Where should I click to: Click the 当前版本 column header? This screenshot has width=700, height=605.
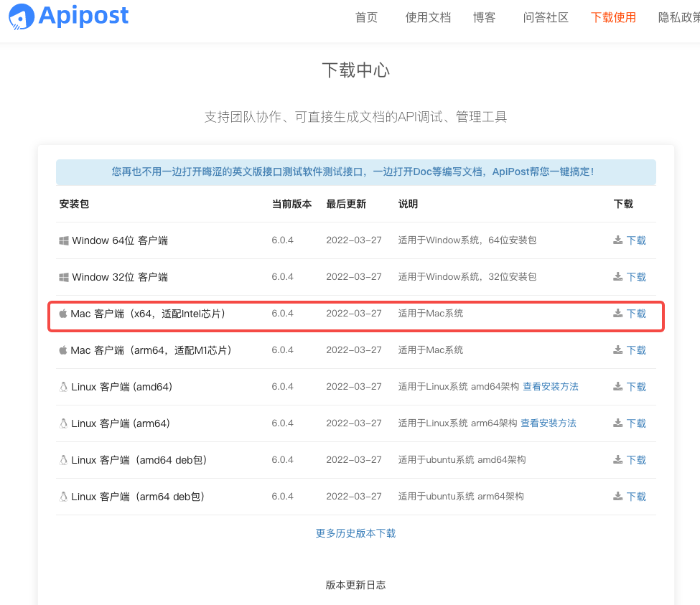coord(292,204)
